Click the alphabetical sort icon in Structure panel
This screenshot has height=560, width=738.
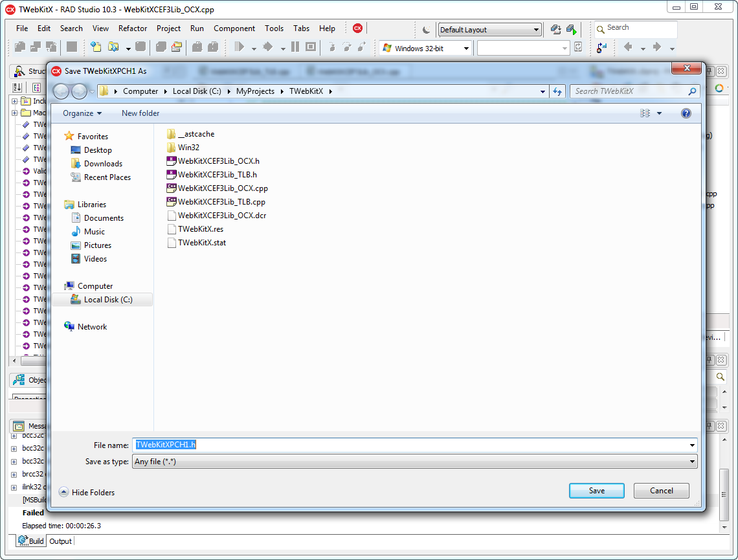[x=17, y=87]
